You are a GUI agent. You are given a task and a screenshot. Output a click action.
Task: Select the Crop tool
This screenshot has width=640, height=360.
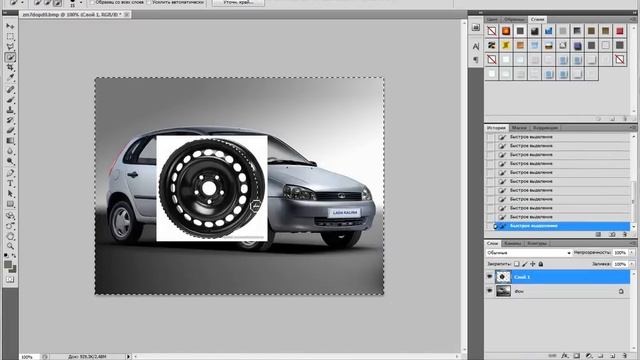(x=10, y=67)
